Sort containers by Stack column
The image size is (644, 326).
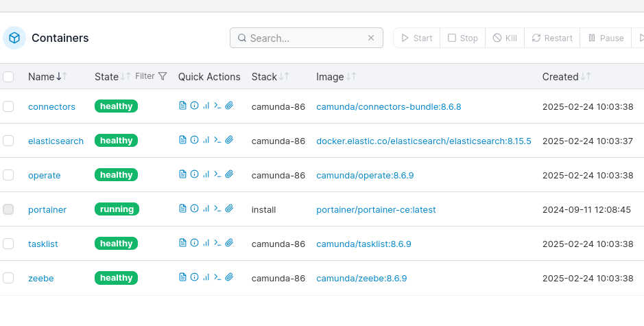(270, 77)
